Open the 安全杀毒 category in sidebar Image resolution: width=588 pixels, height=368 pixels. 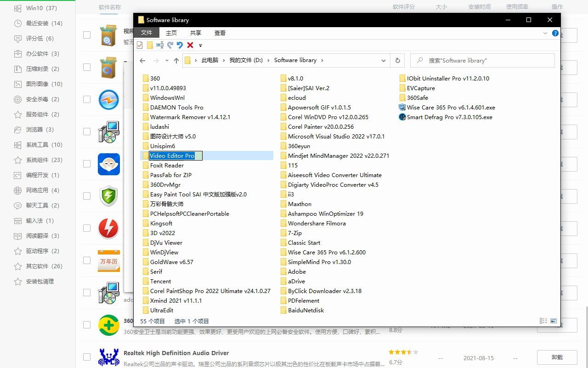(37, 99)
